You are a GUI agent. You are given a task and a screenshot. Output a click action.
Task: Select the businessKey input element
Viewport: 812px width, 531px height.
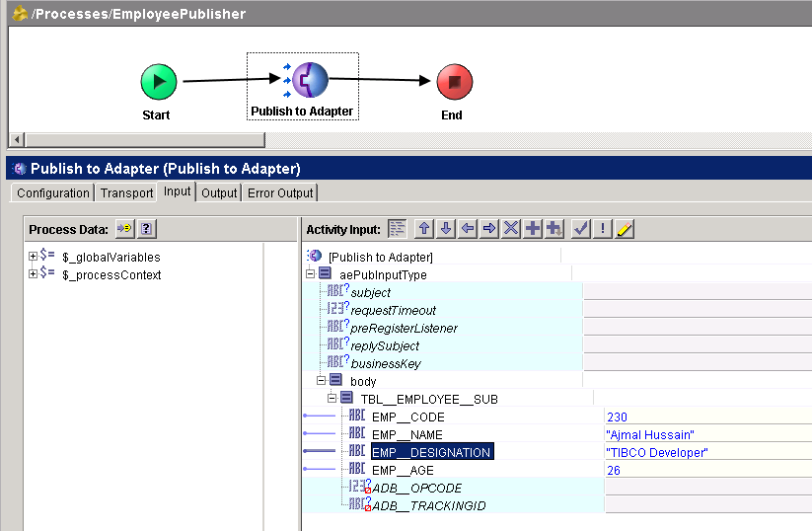386,363
